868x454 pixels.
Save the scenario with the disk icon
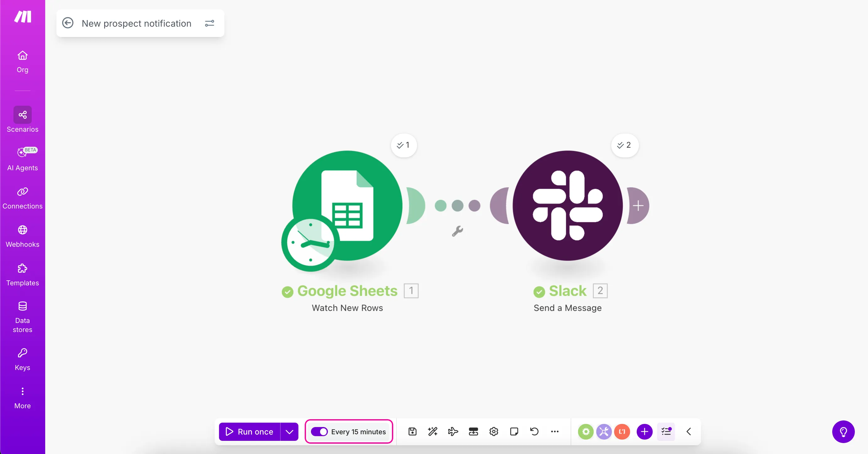[412, 431]
